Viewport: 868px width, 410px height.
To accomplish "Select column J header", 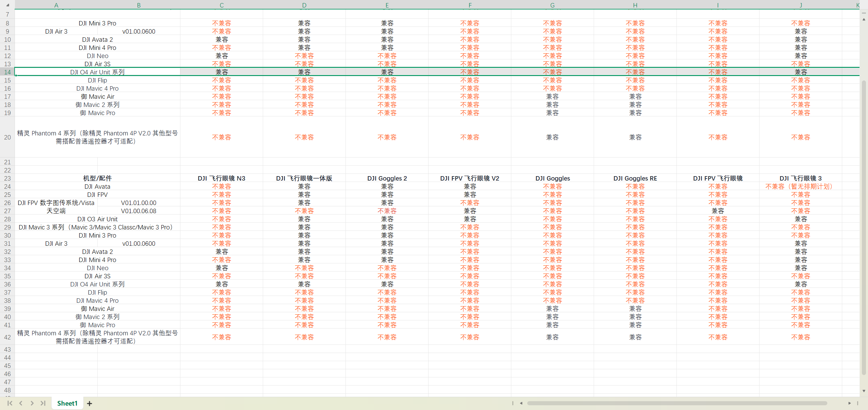I will [801, 5].
